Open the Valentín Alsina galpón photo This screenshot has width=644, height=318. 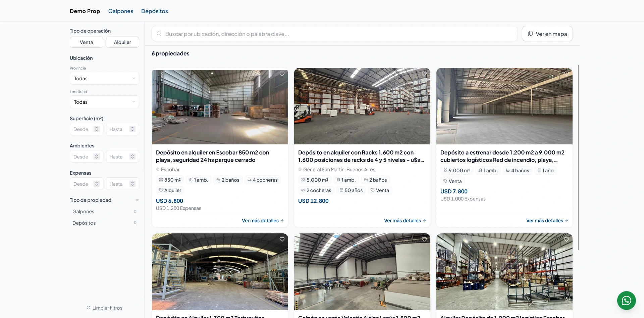(362, 272)
